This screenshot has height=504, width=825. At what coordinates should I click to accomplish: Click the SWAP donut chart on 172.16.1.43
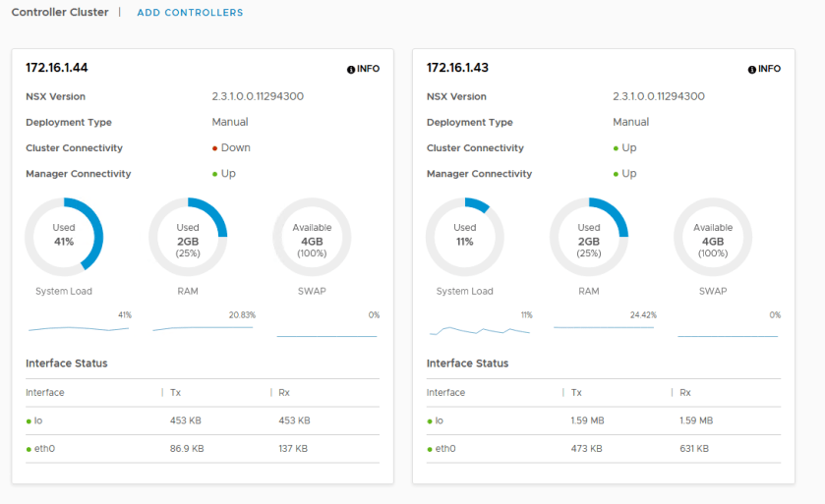point(713,237)
